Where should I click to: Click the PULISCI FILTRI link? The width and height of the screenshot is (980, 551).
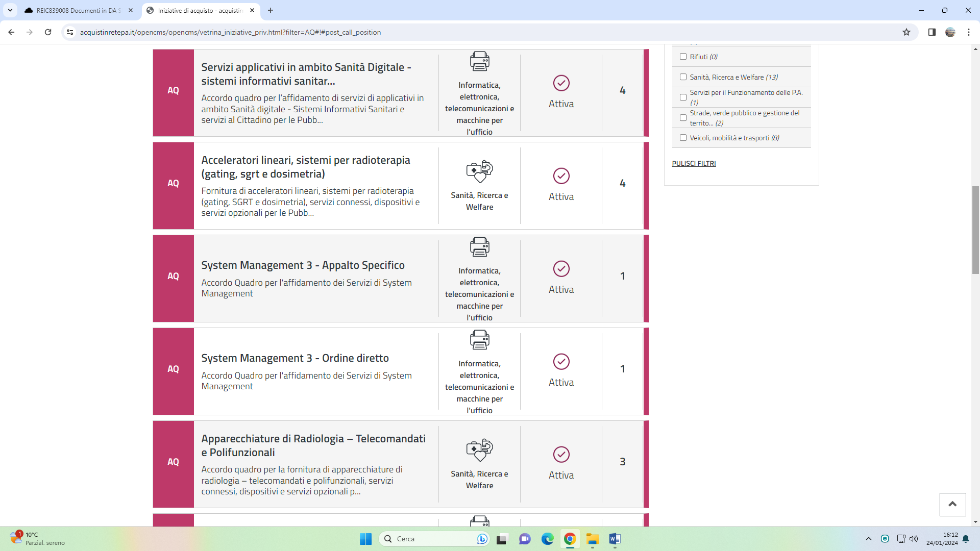(x=694, y=163)
